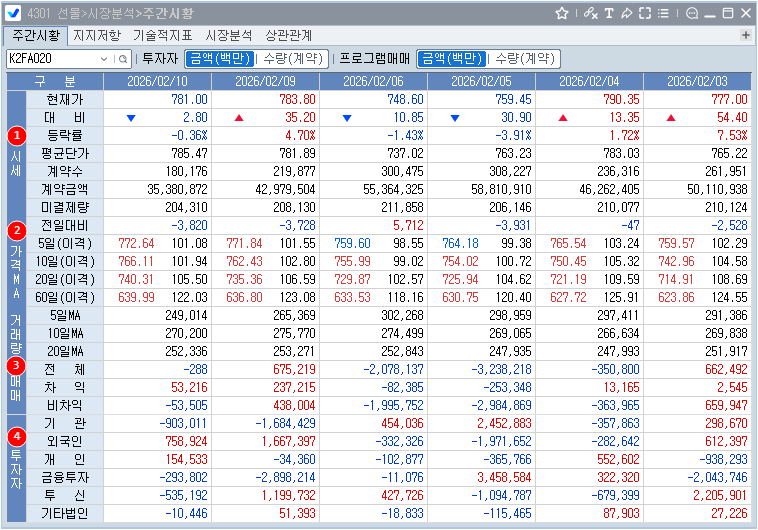Click the plus icon to add a tab

point(745,35)
